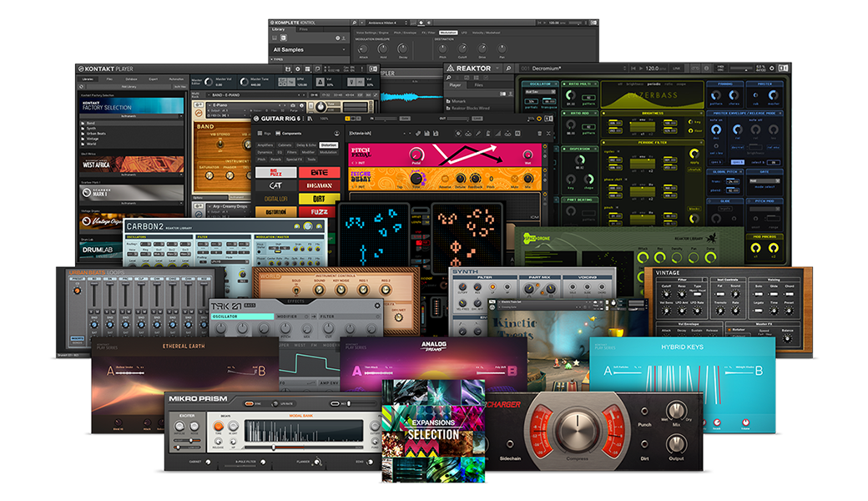The image size is (868, 501).
Task: Toggle the Supercharger Sidechain switch
Action: [510, 444]
